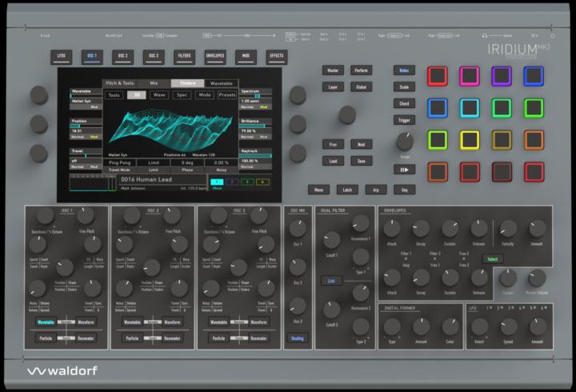This screenshot has width=576, height=392.
Task: Adjust the Position slider on display
Action: coord(86,126)
